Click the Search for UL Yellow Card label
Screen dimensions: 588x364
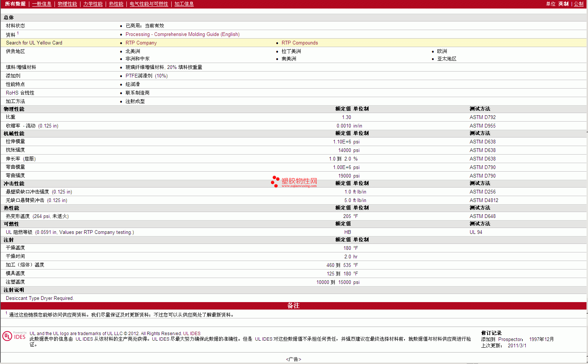(x=34, y=43)
